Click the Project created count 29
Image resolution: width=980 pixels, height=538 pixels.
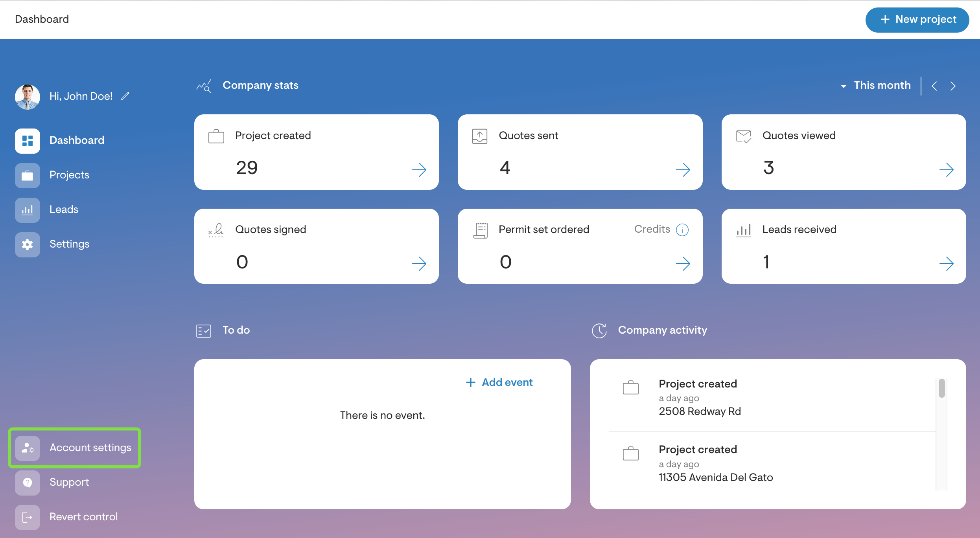click(x=247, y=168)
